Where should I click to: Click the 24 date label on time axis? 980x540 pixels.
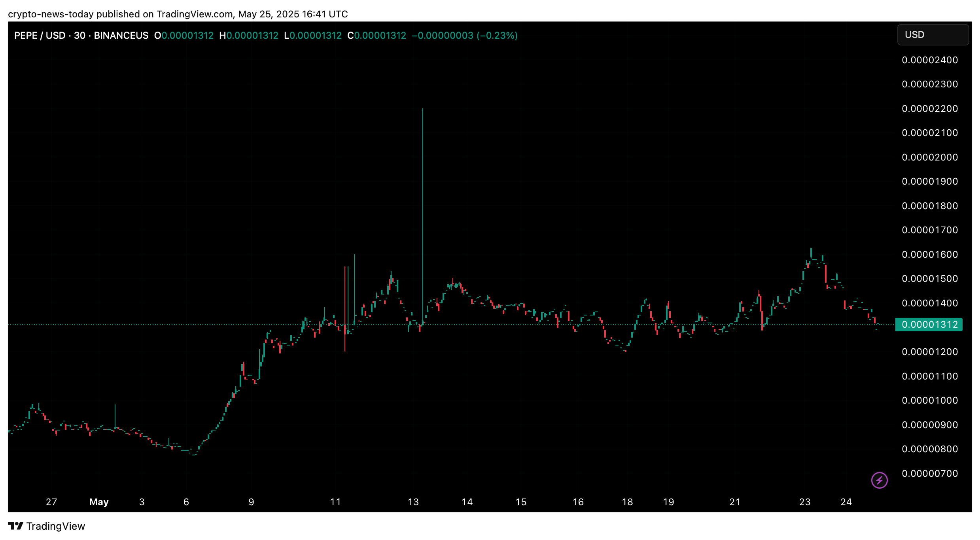pyautogui.click(x=846, y=502)
